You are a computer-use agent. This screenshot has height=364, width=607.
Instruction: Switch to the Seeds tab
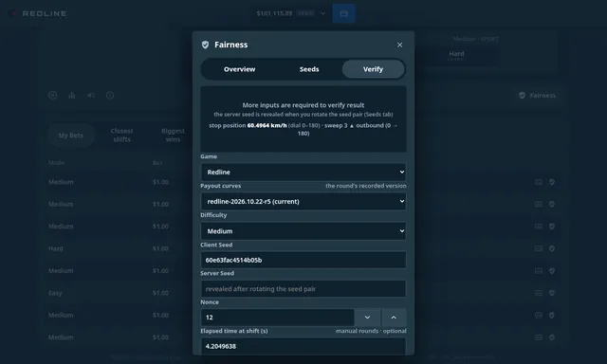pyautogui.click(x=309, y=69)
